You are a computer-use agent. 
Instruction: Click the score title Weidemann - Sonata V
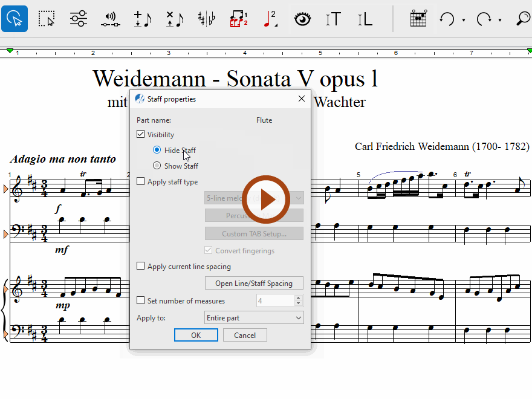tap(235, 79)
